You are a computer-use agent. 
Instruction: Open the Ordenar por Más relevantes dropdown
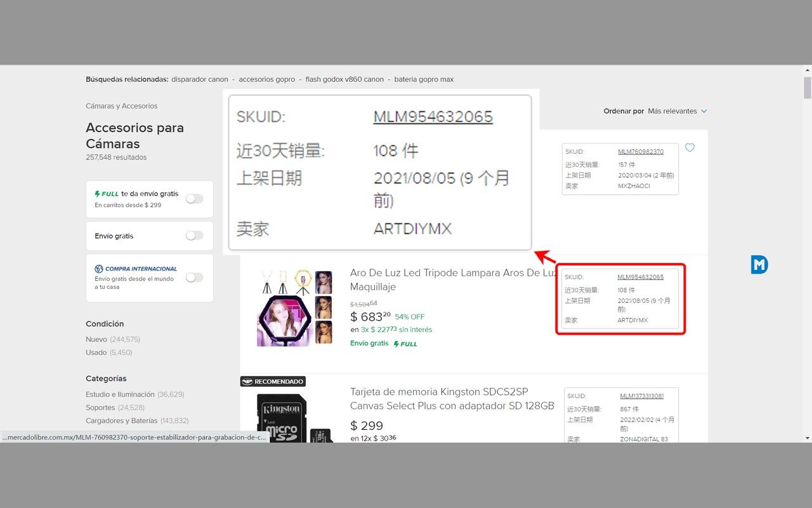click(x=676, y=111)
